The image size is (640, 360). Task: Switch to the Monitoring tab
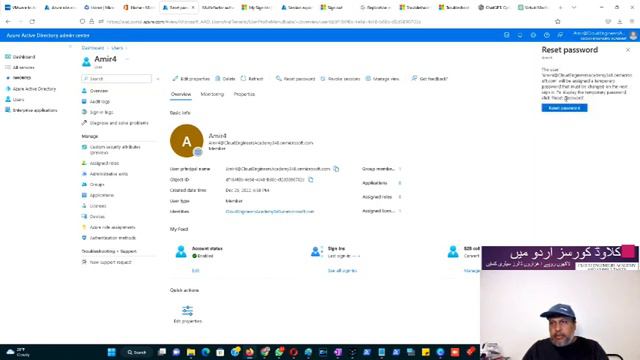click(212, 94)
